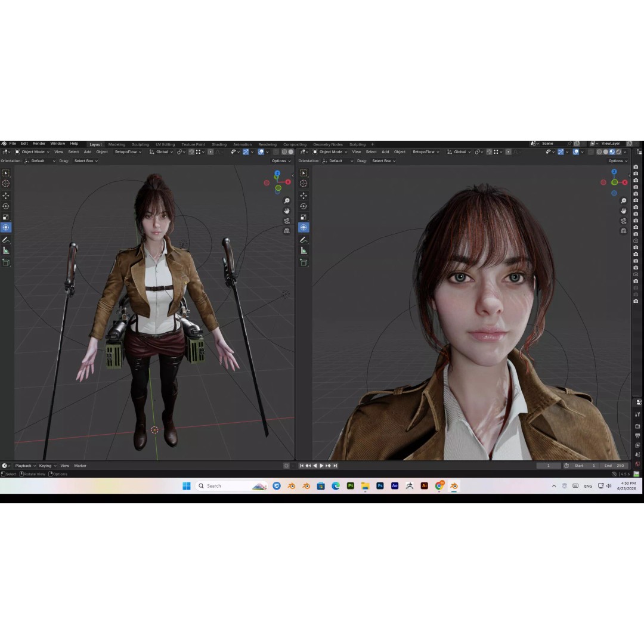
Task: Toggle snapping magnet in left viewport header
Action: tap(191, 152)
